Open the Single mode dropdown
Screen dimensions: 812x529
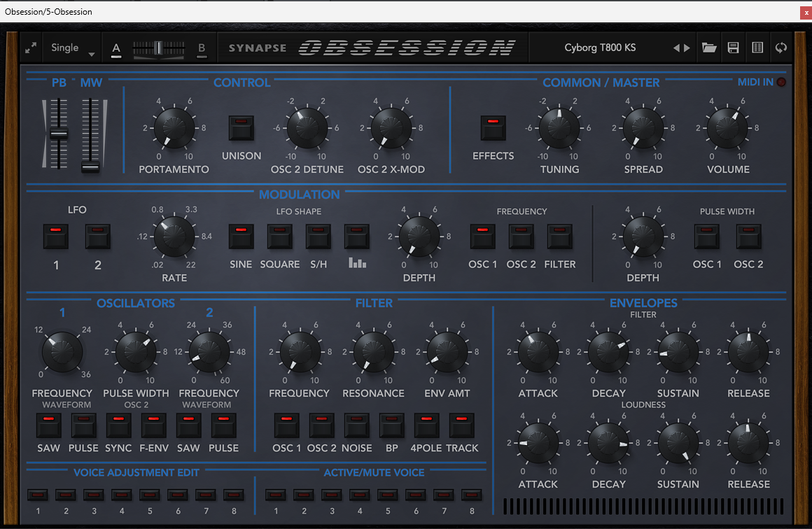click(73, 48)
